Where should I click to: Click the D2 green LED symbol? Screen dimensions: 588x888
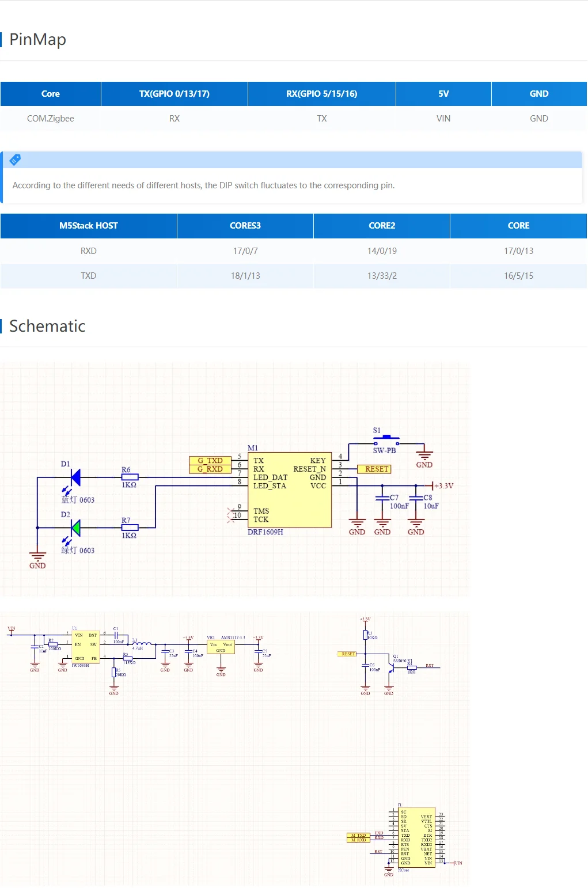(75, 528)
